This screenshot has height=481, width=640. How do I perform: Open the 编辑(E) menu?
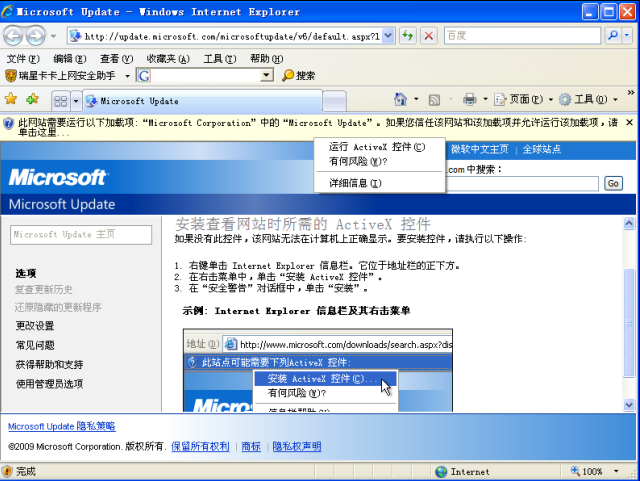(x=70, y=59)
